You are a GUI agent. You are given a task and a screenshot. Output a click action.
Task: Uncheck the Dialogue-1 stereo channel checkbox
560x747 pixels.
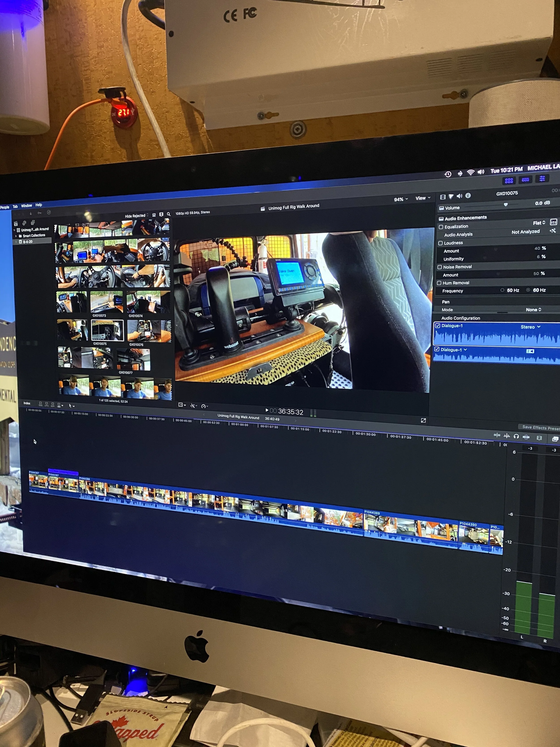pyautogui.click(x=437, y=326)
